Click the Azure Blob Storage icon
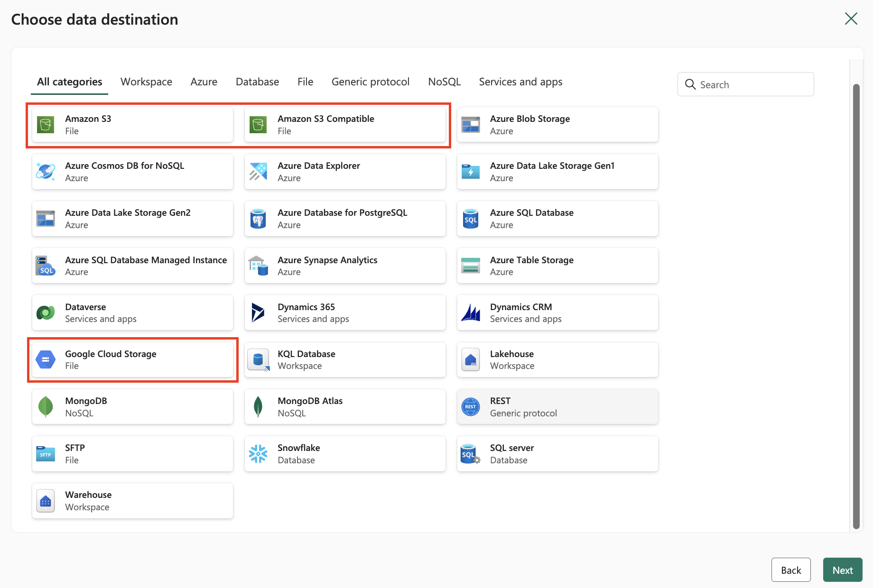The image size is (873, 588). pos(471,125)
